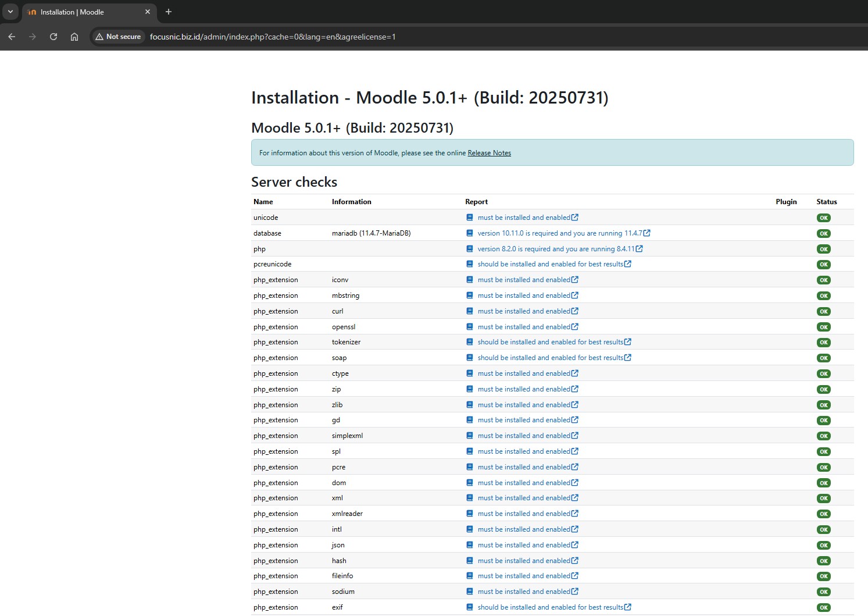Viewport: 868px width, 616px height.
Task: Click the external link icon after the PHP version report
Action: click(639, 249)
